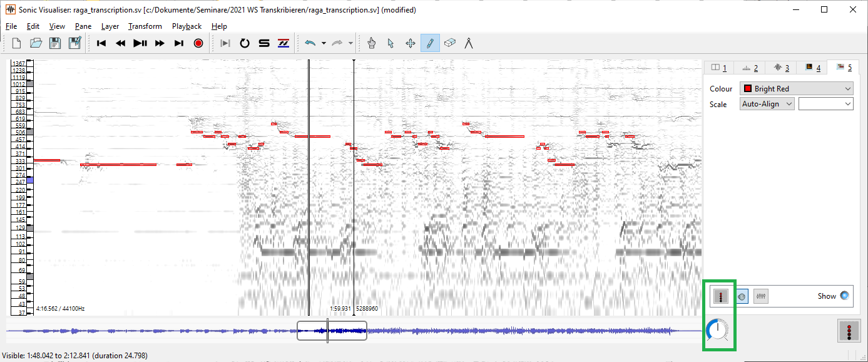Open the Transform menu
The height and width of the screenshot is (362, 868).
tap(145, 26)
